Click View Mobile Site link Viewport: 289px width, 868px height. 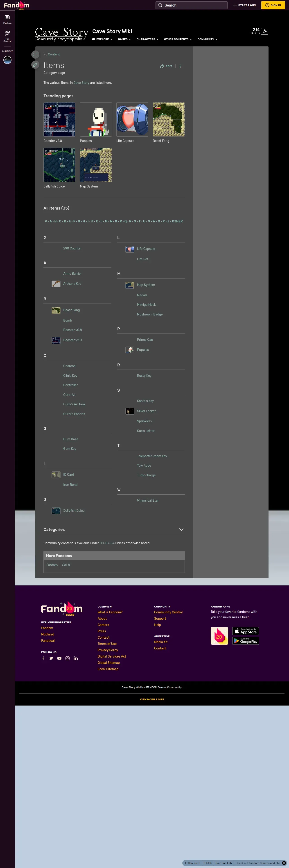click(x=152, y=699)
